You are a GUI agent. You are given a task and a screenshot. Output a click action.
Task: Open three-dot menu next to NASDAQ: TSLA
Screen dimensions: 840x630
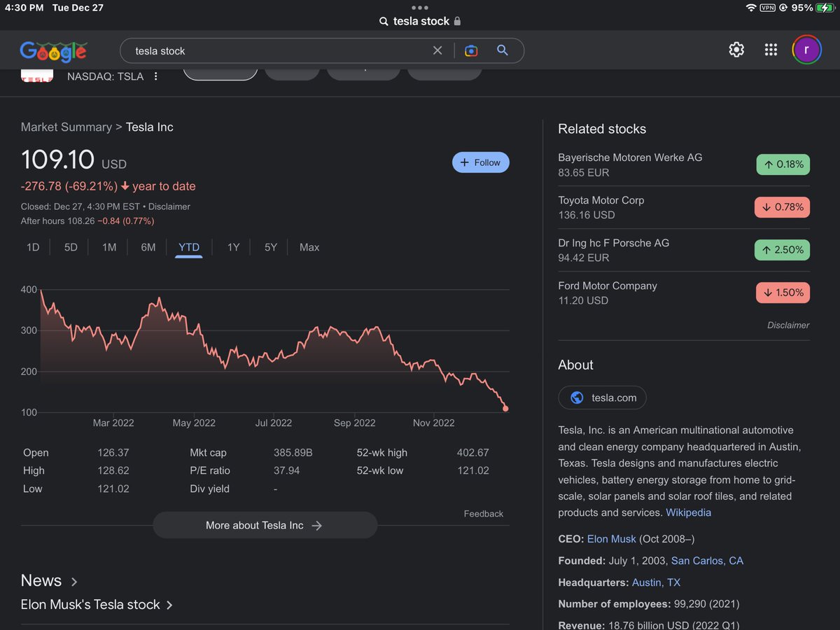[x=155, y=76]
